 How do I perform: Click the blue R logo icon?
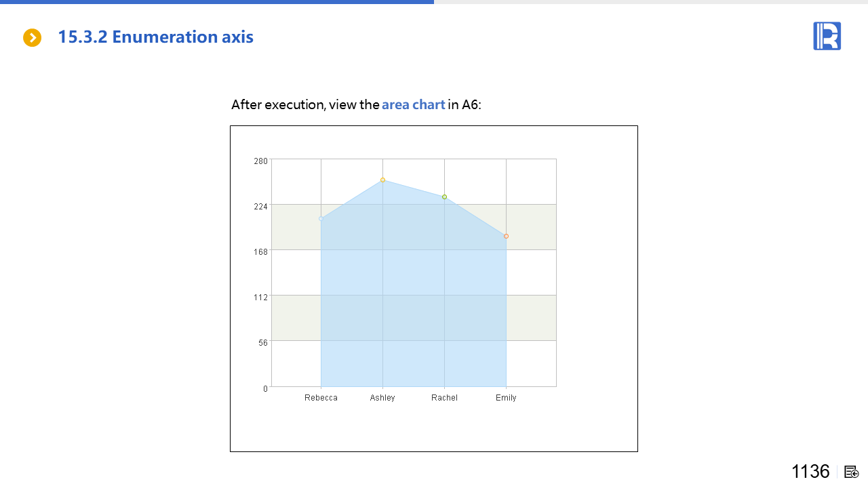tap(827, 36)
